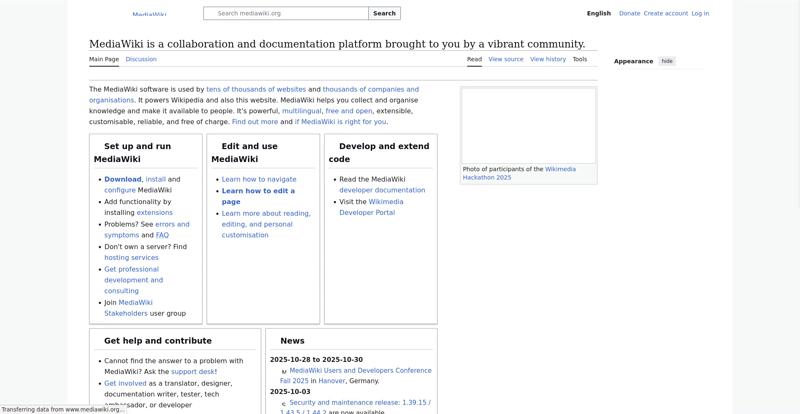This screenshot has height=414, width=800.
Task: Open the Learn how to navigate link
Action: click(259, 179)
